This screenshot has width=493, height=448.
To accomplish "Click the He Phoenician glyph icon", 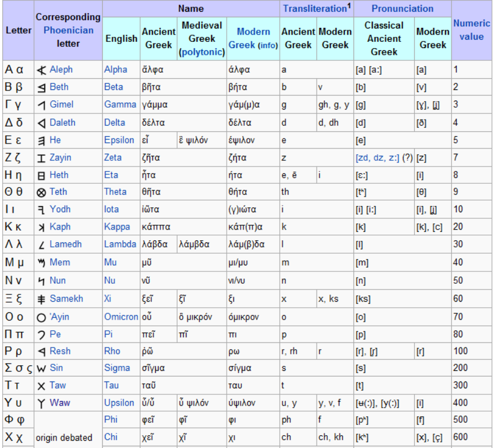I will tap(41, 141).
